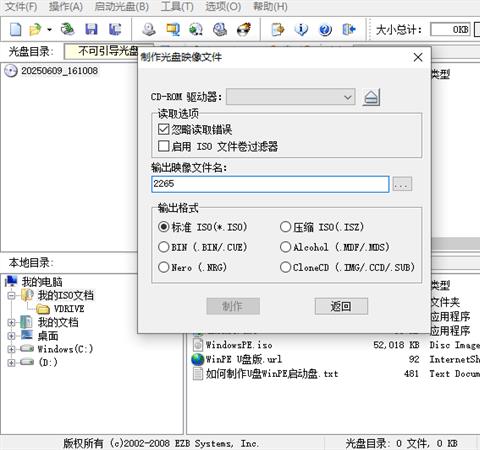Click the browse ... button for output file

click(x=402, y=184)
